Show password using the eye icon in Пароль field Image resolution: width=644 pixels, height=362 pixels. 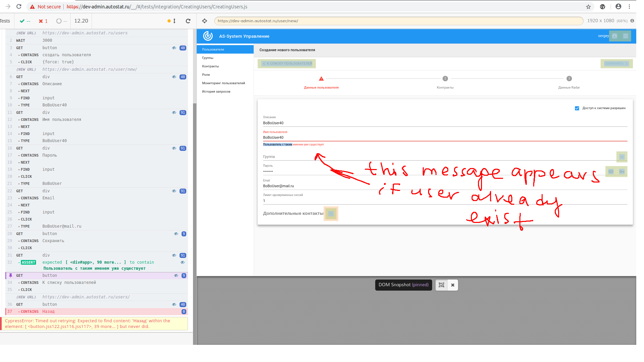click(611, 172)
